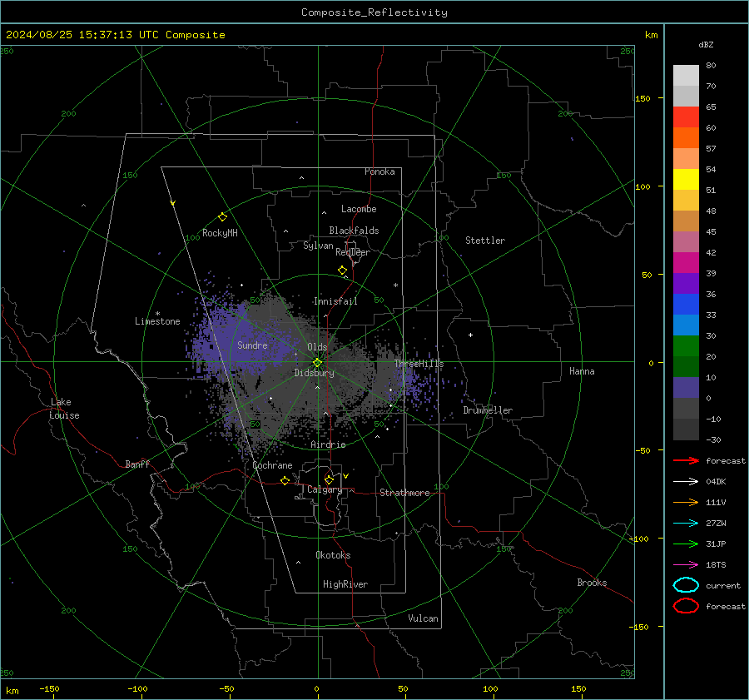Click the cyan current ellipse icon
The image size is (749, 700).
686,585
